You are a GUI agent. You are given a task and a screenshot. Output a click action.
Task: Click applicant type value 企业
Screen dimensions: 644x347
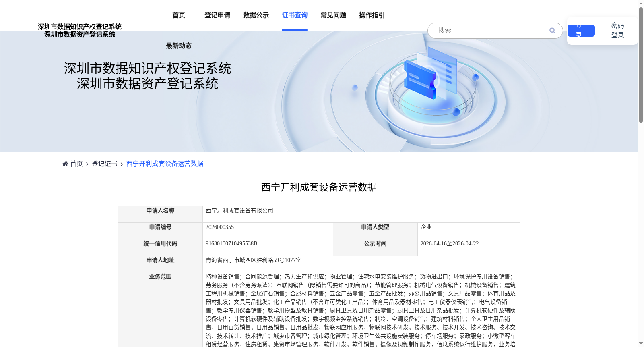click(426, 227)
